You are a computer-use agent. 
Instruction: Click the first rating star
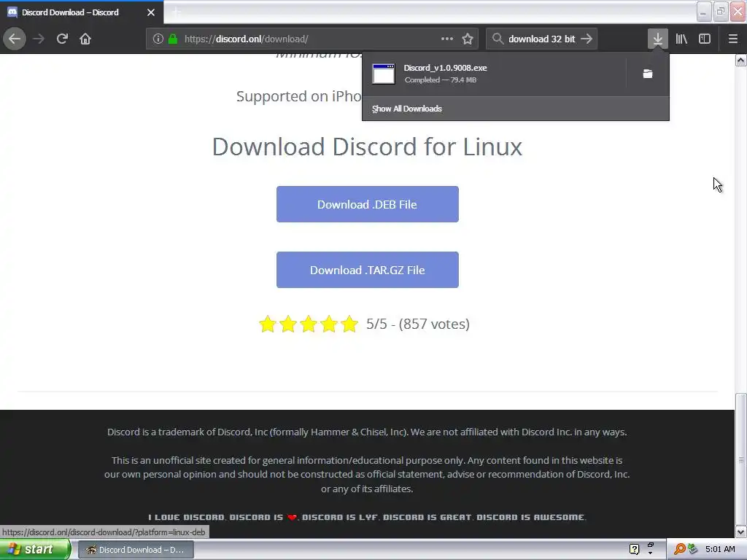[268, 324]
